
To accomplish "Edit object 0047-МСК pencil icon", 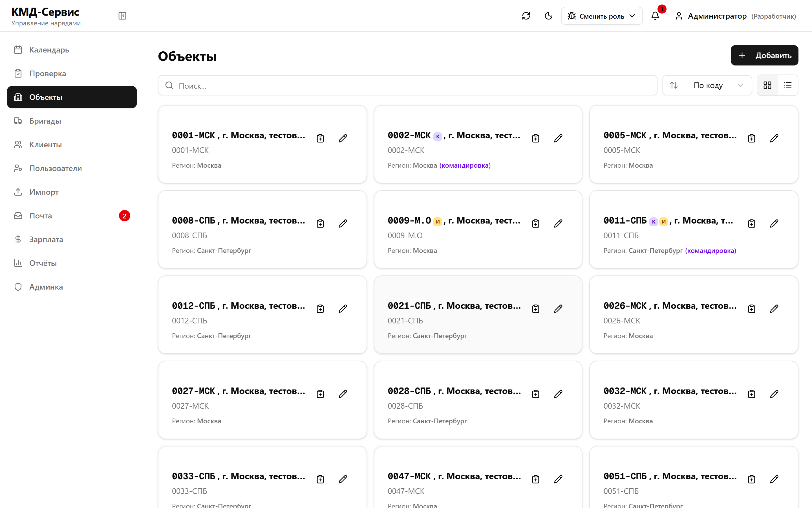I will pyautogui.click(x=558, y=479).
